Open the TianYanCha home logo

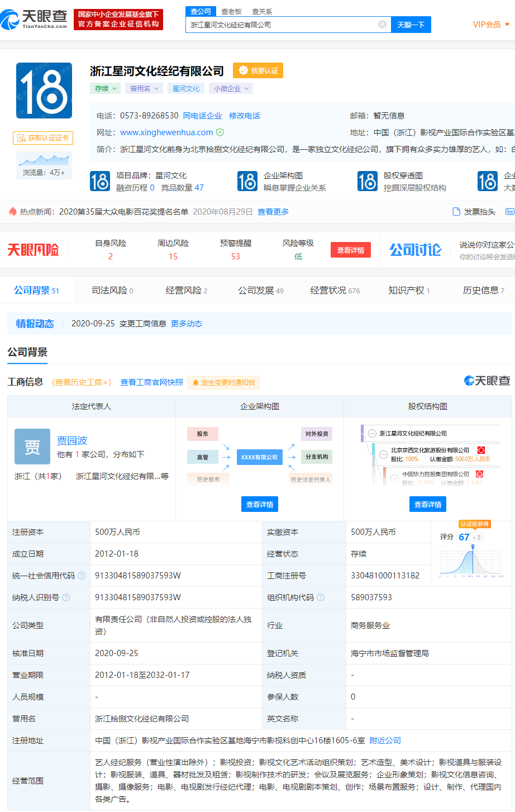coord(34,20)
